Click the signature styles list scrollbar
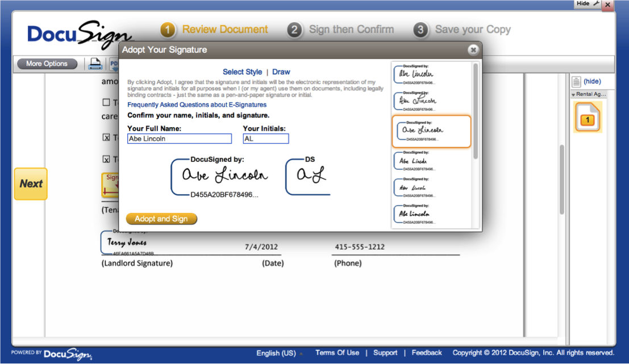This screenshot has width=629, height=364. (476, 111)
